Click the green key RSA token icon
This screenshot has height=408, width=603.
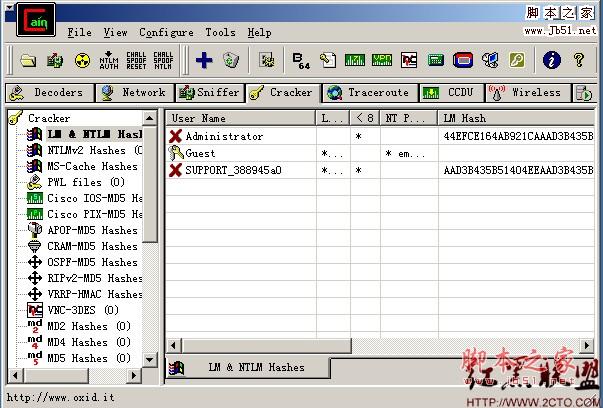click(517, 60)
